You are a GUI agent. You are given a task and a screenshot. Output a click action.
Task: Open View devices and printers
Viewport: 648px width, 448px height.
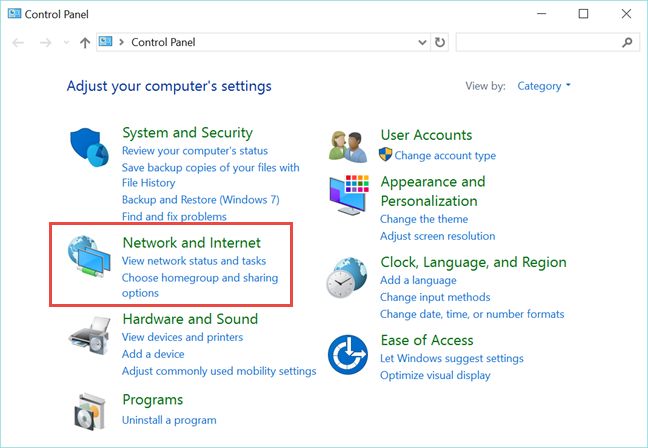[182, 337]
